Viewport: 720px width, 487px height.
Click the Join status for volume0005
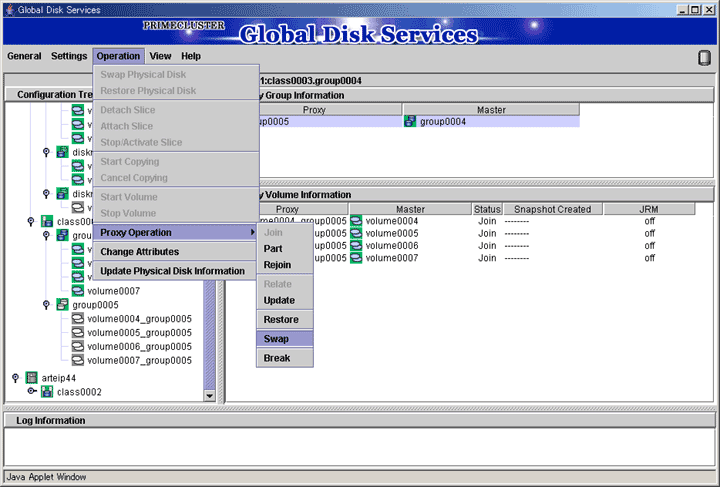click(x=487, y=234)
